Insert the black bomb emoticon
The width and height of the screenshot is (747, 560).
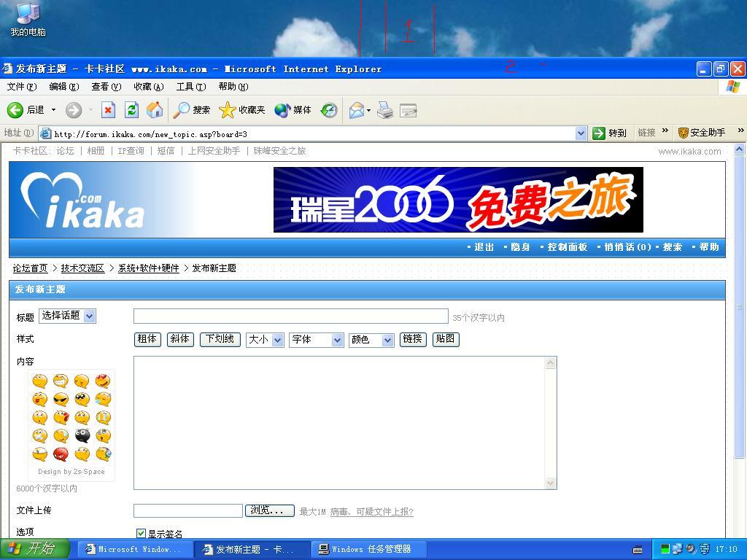click(x=82, y=436)
